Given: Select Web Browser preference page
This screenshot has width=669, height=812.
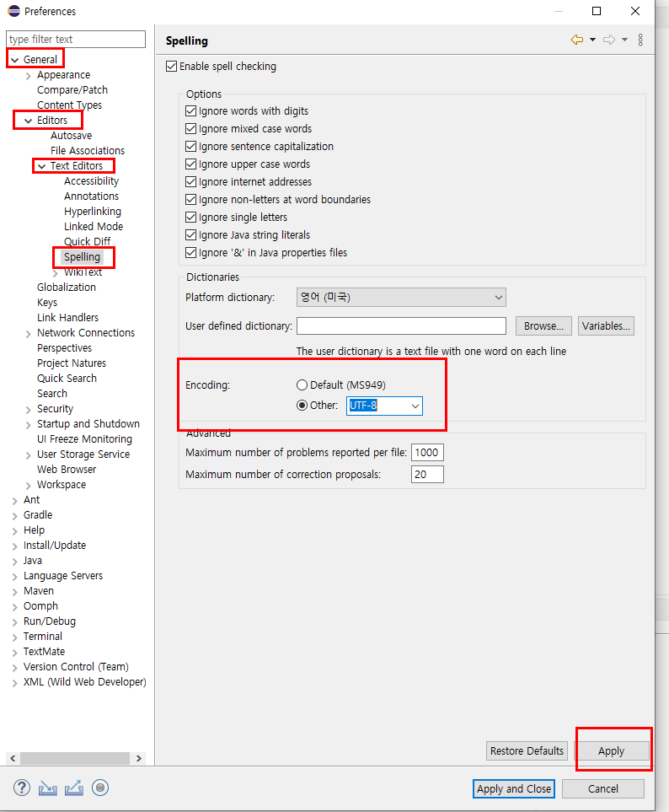Looking at the screenshot, I should [67, 469].
